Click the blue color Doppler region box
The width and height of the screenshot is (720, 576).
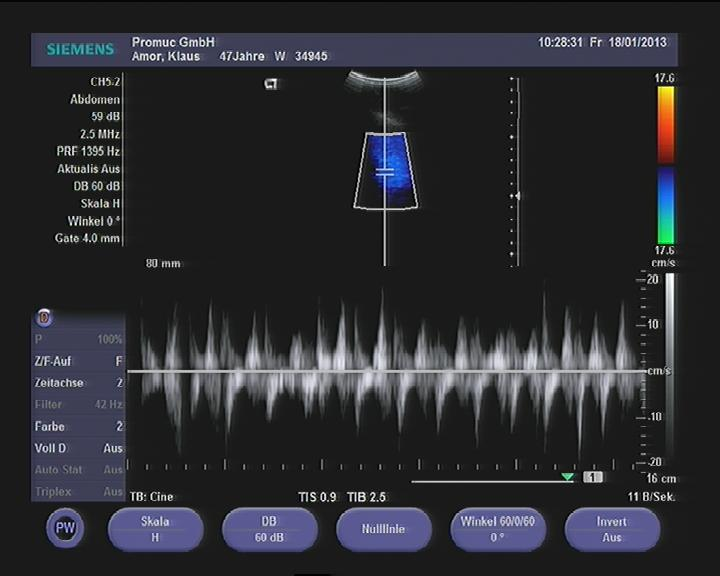coord(385,170)
